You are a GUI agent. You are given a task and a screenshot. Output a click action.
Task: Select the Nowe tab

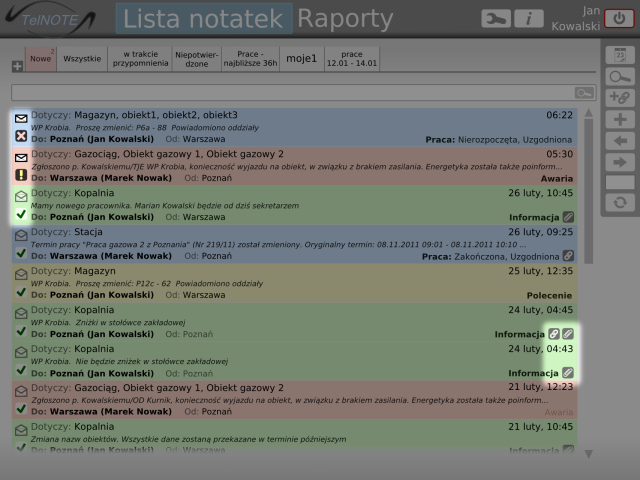(x=41, y=59)
